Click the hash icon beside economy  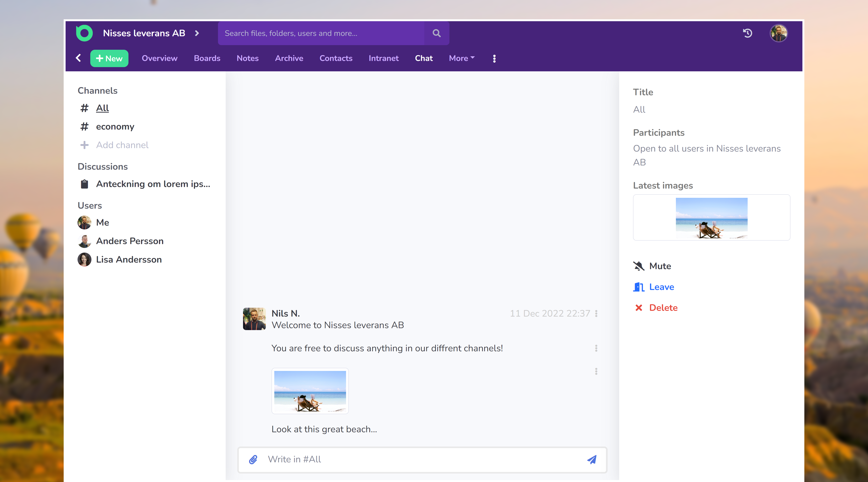84,127
